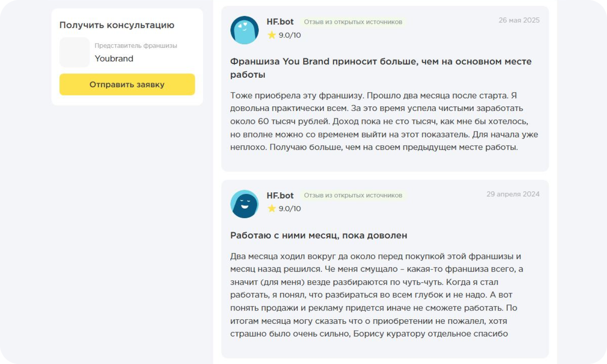Click the HF.bot author name on the first review

click(x=280, y=22)
